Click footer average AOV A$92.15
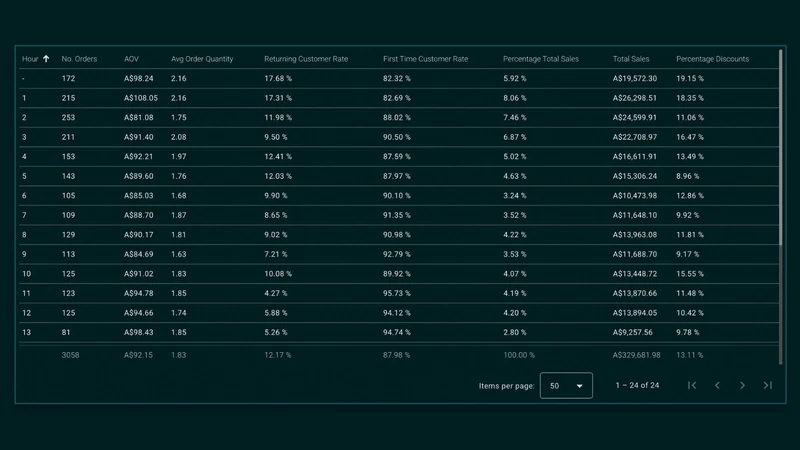Image resolution: width=800 pixels, height=450 pixels. [138, 355]
